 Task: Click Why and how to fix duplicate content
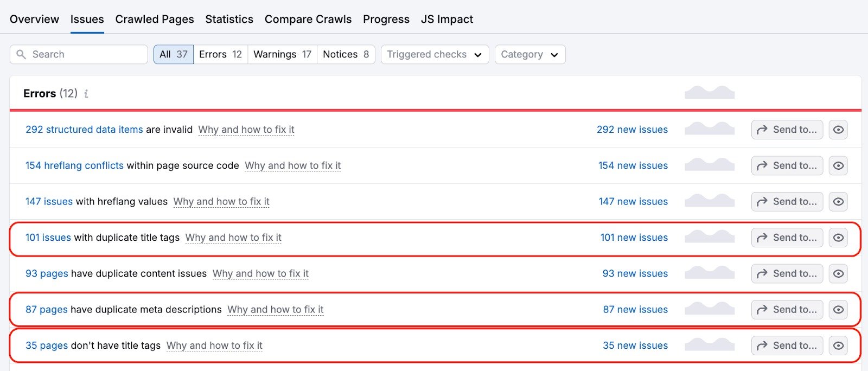point(260,274)
